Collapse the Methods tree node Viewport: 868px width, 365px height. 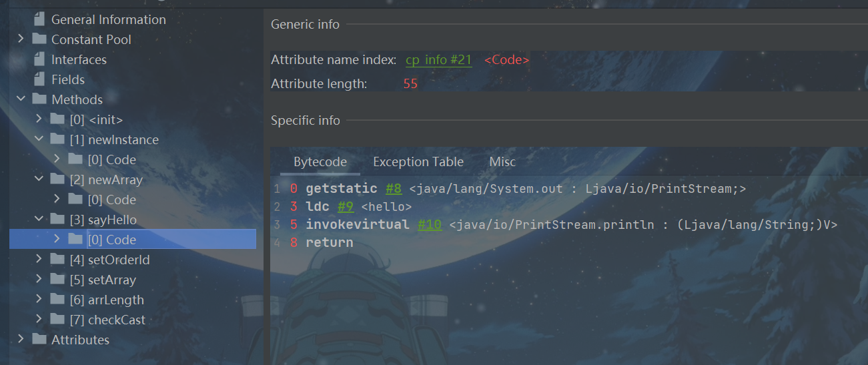point(21,99)
